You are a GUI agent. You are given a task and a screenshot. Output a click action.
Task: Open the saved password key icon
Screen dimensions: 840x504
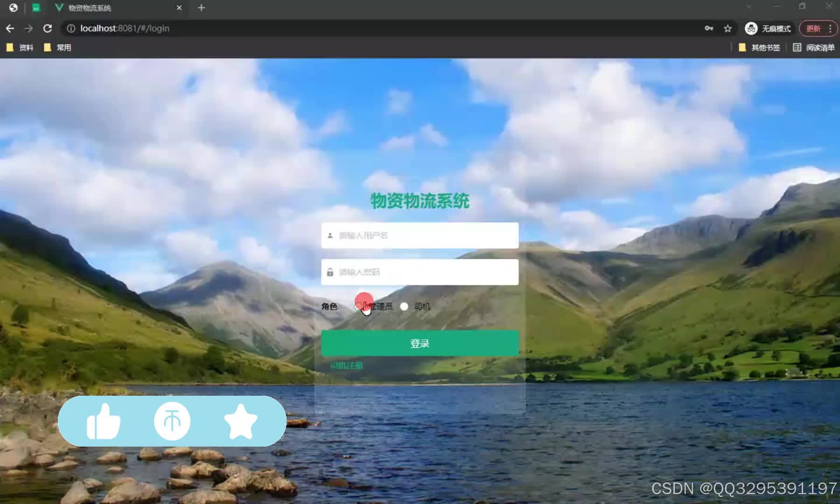point(709,28)
